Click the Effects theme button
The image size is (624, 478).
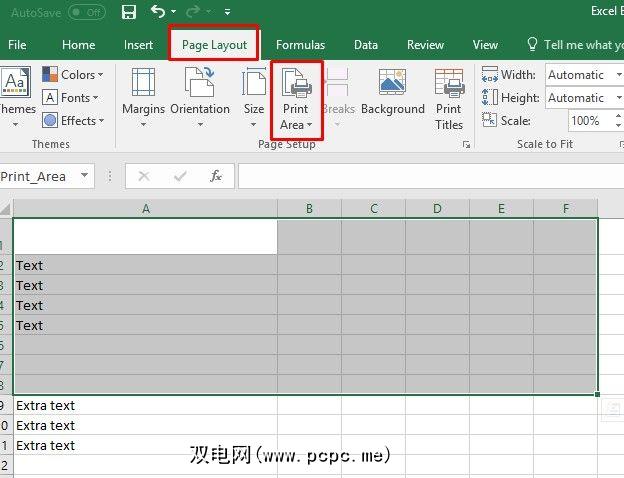coord(72,121)
